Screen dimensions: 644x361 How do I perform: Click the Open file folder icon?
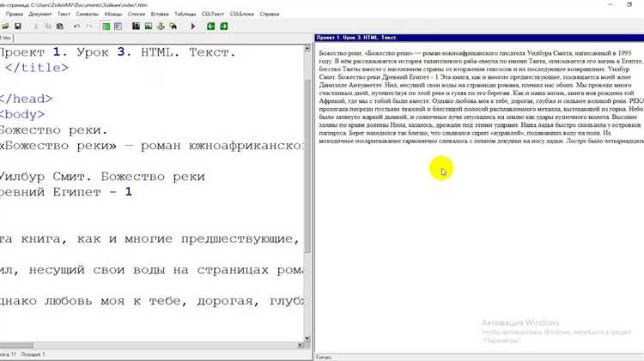(7, 27)
